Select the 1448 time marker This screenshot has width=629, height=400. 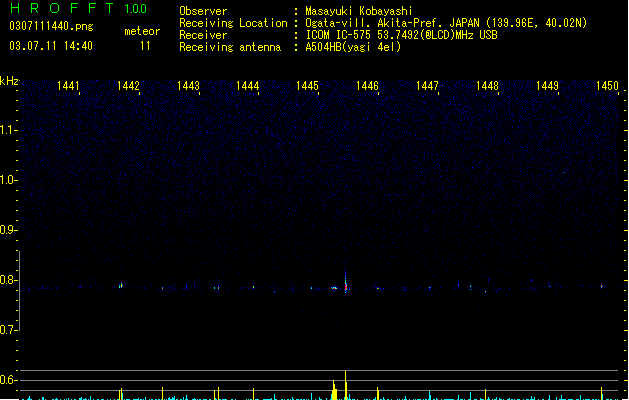click(487, 86)
